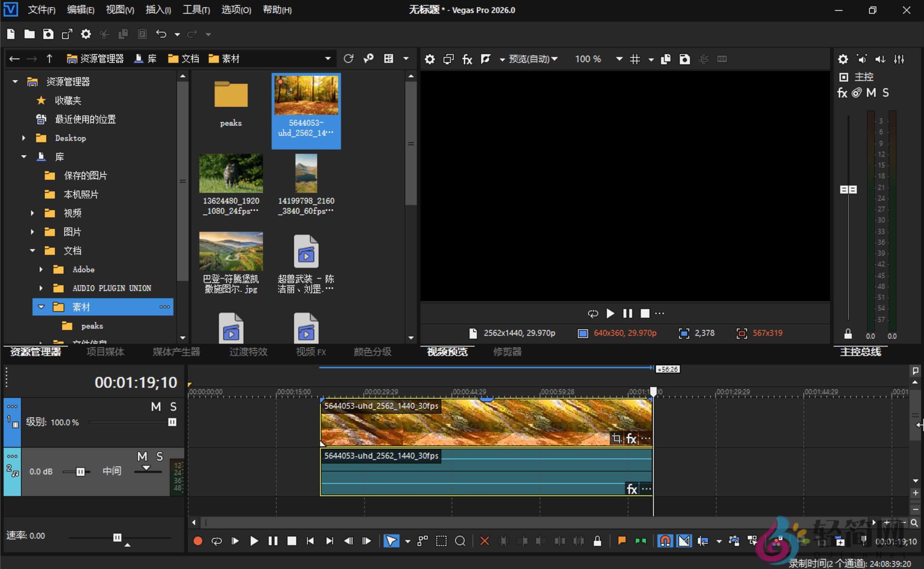The width and height of the screenshot is (924, 569).
Task: Collapse the 文档 folder in the explorer tree
Action: click(32, 250)
